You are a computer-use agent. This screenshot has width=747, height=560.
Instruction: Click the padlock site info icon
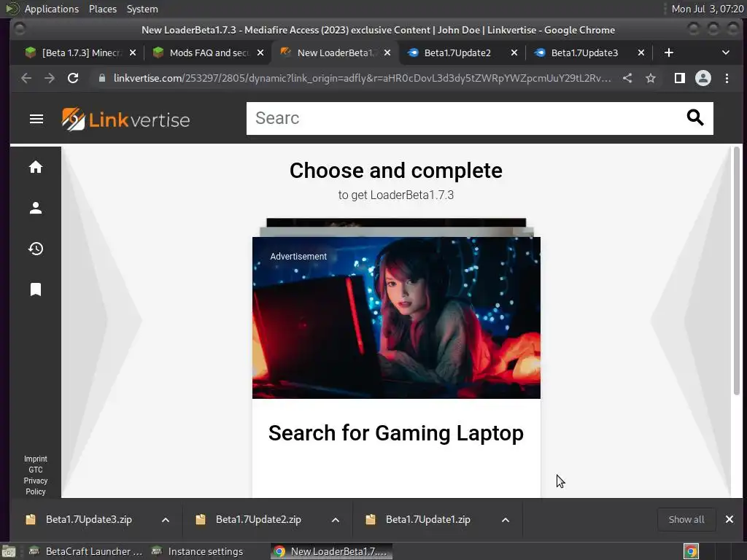(101, 78)
